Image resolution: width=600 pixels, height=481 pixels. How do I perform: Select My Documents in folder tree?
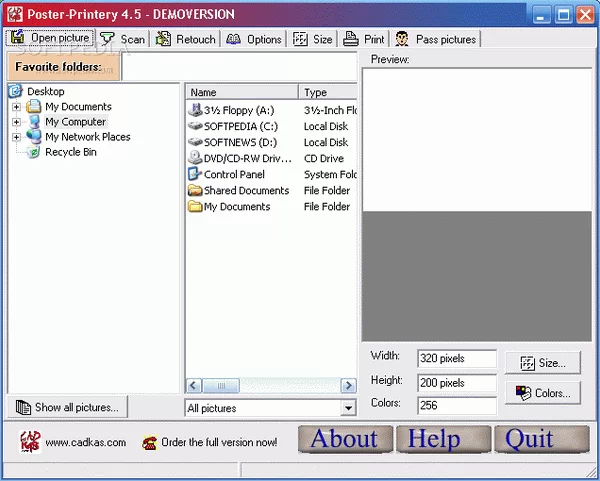(x=78, y=106)
